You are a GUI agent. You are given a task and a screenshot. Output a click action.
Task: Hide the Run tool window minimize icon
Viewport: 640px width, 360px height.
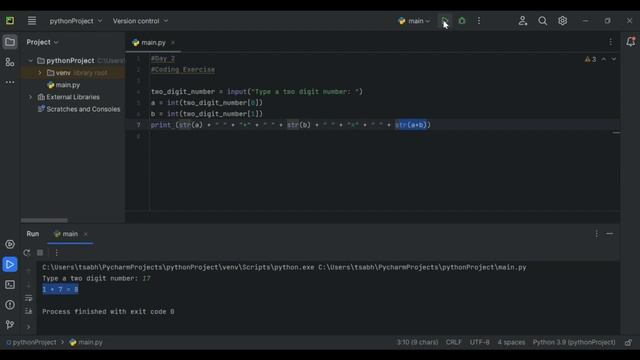pos(609,233)
